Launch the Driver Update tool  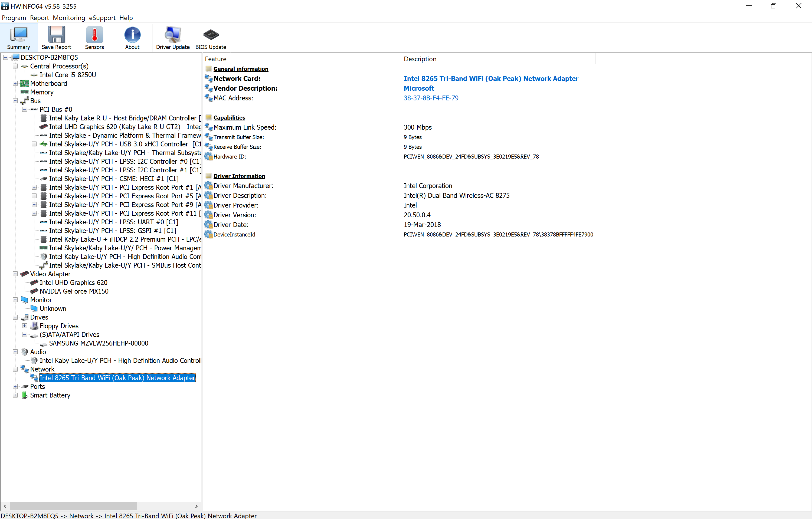click(173, 38)
